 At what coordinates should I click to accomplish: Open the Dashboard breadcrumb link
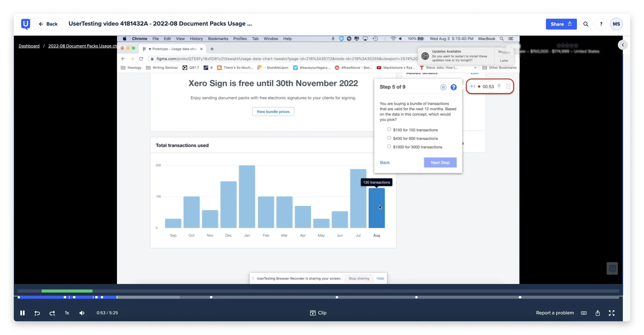[29, 46]
